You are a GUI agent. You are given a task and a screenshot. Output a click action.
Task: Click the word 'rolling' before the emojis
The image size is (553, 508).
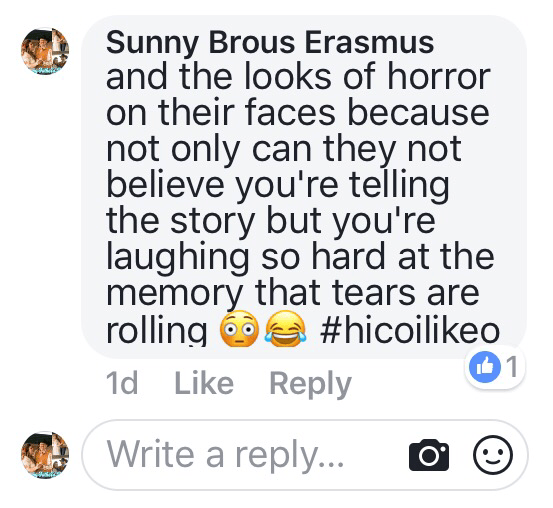pyautogui.click(x=157, y=330)
